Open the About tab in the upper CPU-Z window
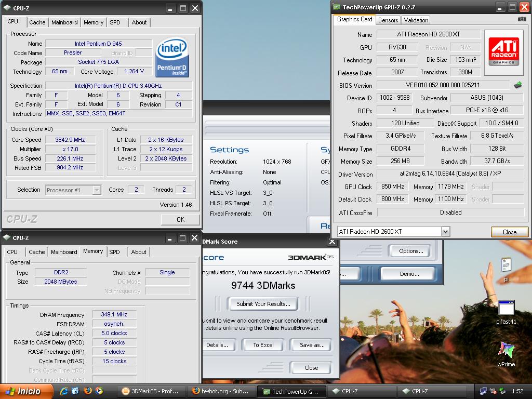The width and height of the screenshot is (532, 399). tap(139, 22)
